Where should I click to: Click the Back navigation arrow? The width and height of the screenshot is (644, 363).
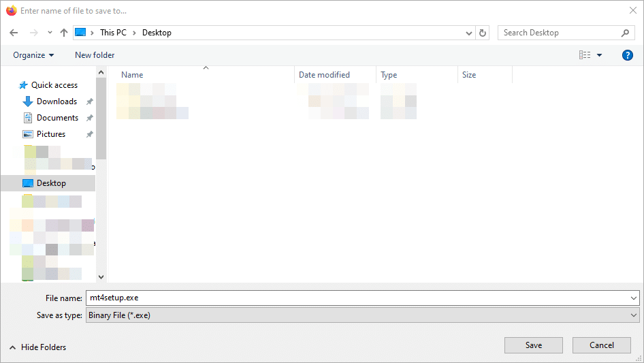(14, 33)
